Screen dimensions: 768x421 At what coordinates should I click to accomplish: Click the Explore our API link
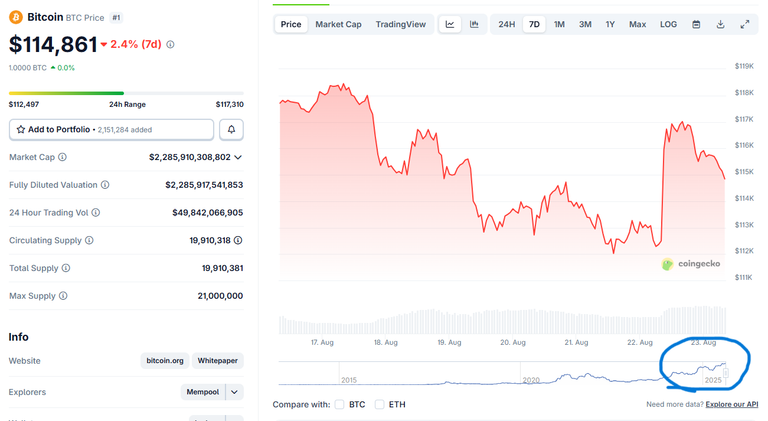(732, 404)
